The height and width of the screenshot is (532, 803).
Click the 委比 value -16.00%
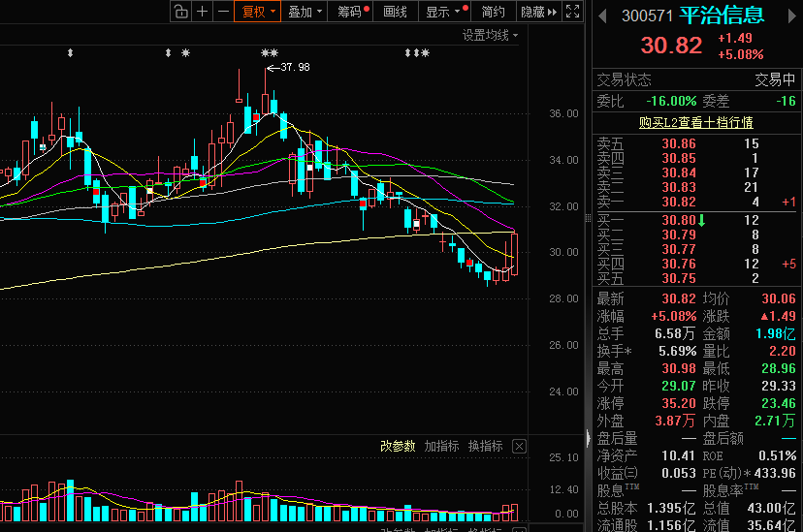click(671, 102)
